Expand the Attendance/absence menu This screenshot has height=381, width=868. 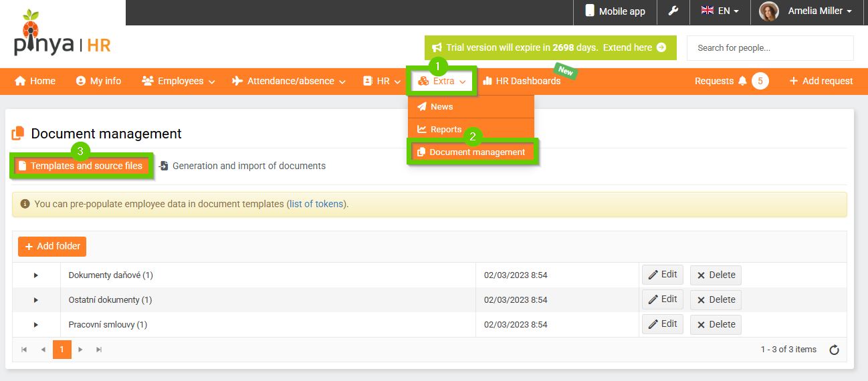click(288, 81)
